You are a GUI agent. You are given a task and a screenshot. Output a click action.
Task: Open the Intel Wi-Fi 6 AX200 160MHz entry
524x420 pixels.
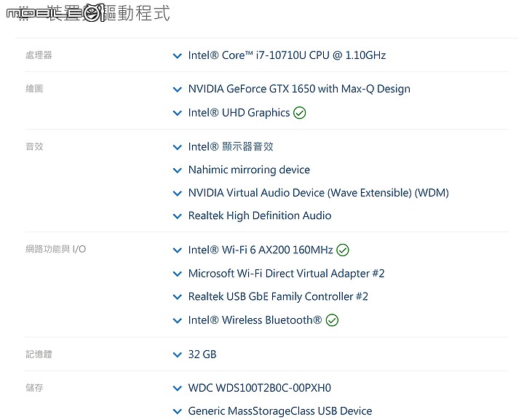pos(261,250)
